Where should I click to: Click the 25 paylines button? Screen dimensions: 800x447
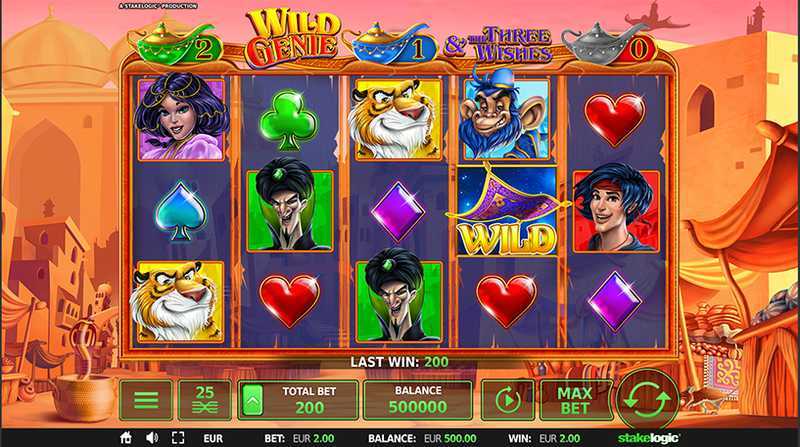(x=205, y=400)
